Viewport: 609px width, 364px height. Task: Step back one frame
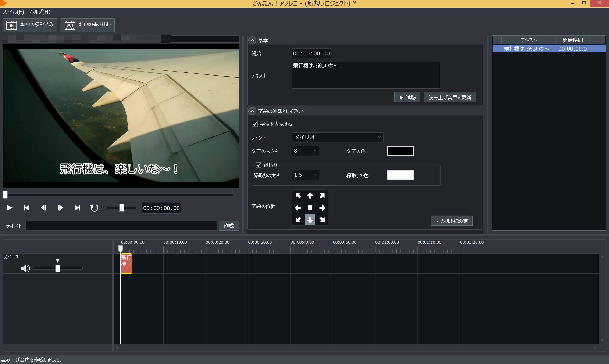(43, 208)
